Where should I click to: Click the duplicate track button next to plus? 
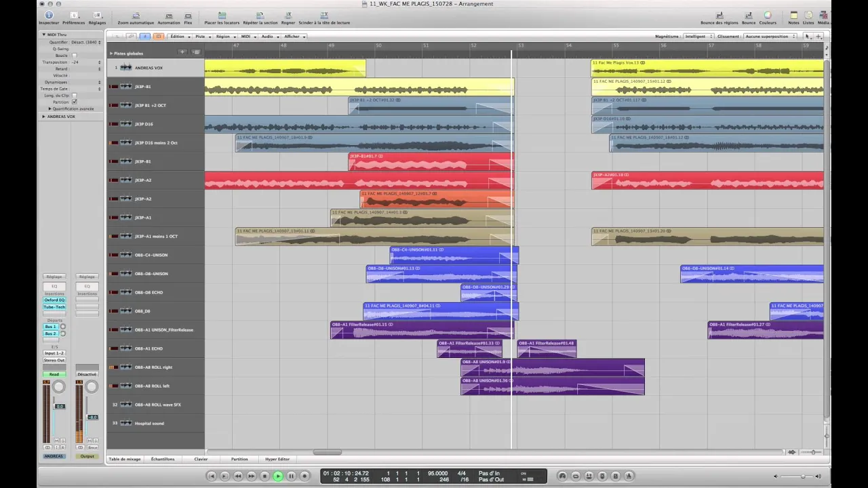coord(196,52)
